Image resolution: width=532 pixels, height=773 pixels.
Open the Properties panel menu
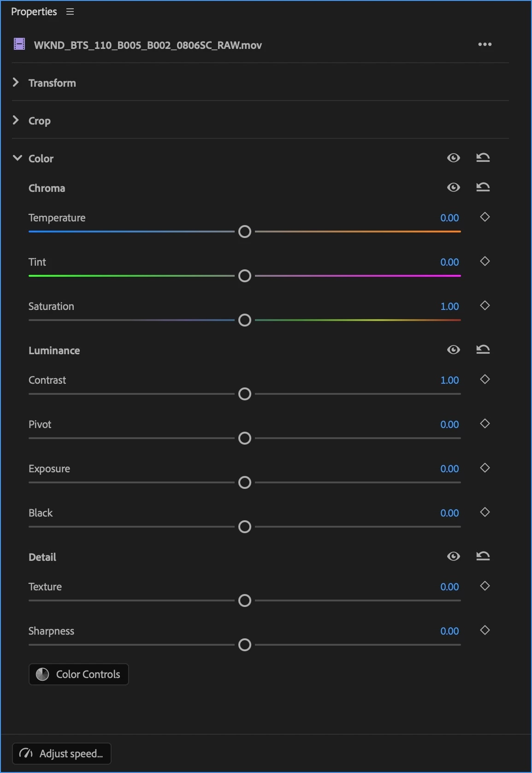coord(70,12)
